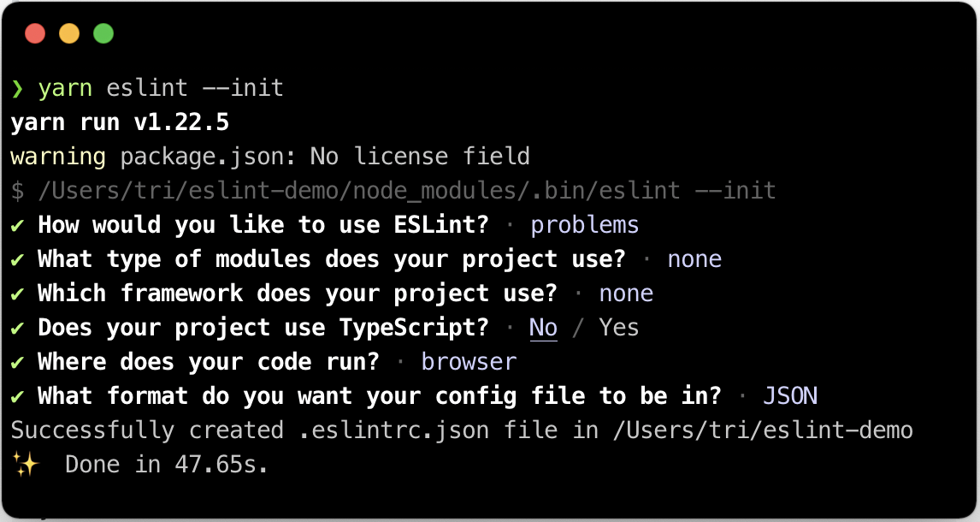Click the none answer for framework

(x=626, y=294)
